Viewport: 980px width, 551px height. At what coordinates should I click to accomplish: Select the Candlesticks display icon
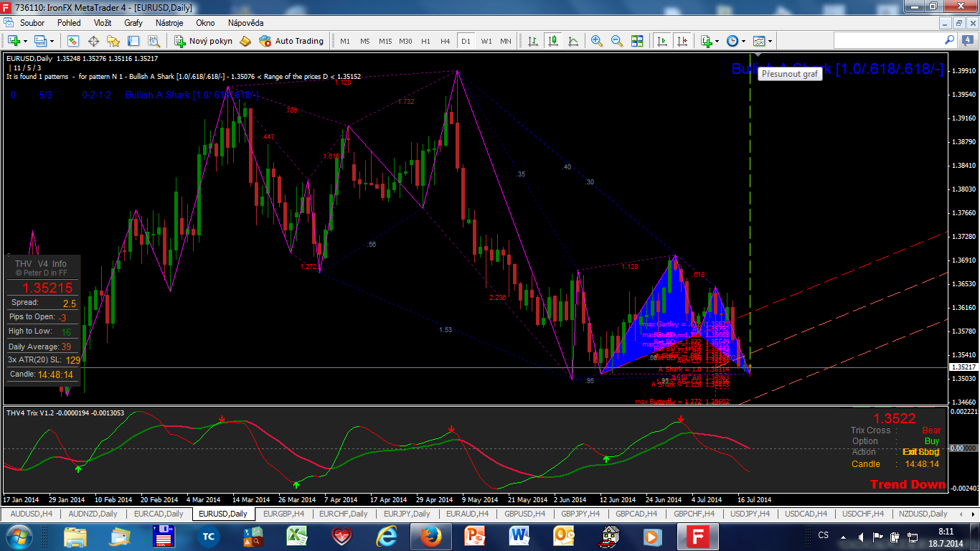pyautogui.click(x=552, y=41)
